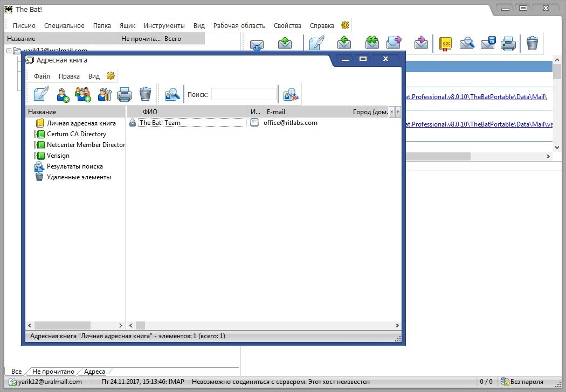The height and width of the screenshot is (392, 566).
Task: Click the Поиск search input field
Action: tap(243, 95)
